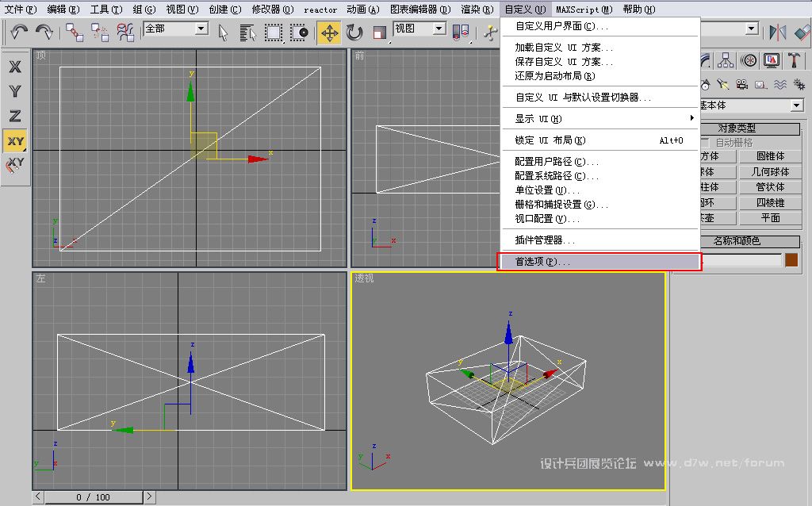This screenshot has width=812, height=506.
Task: Open the Utilities hammer panel tab
Action: 794,60
